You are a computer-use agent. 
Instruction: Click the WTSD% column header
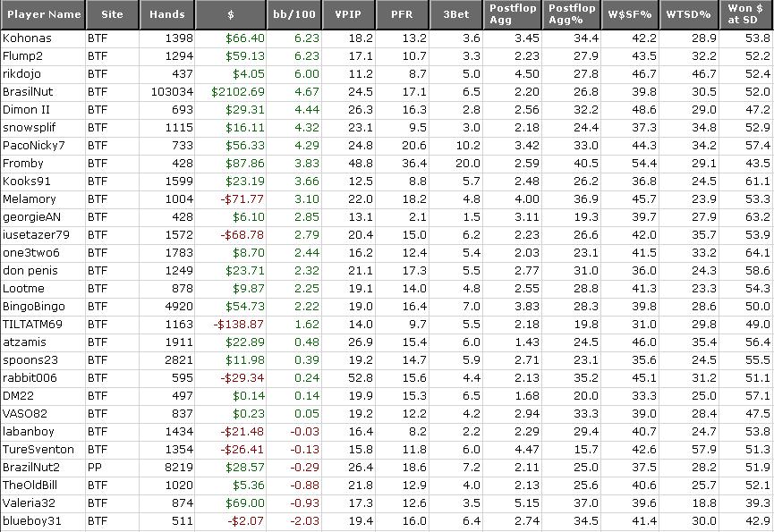point(689,14)
